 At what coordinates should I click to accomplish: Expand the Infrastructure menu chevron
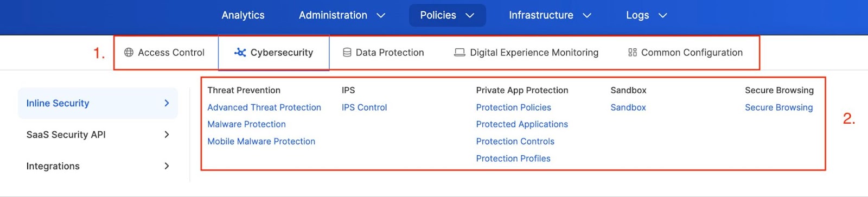587,16
